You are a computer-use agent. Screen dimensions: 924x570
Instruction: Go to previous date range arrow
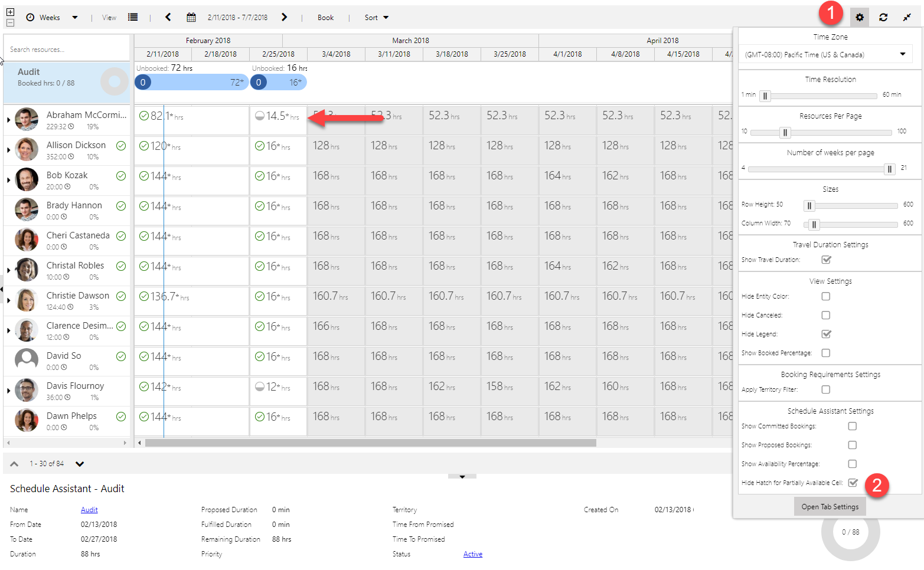[x=168, y=18]
